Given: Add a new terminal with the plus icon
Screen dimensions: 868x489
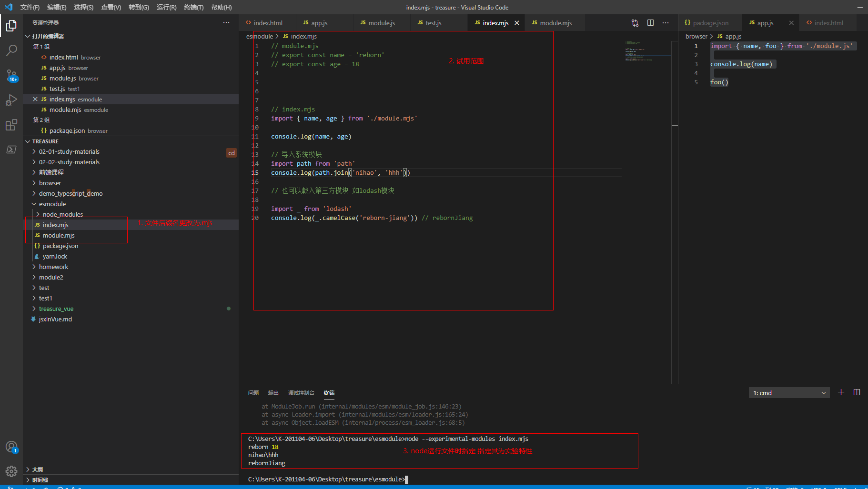Looking at the screenshot, I should (841, 392).
